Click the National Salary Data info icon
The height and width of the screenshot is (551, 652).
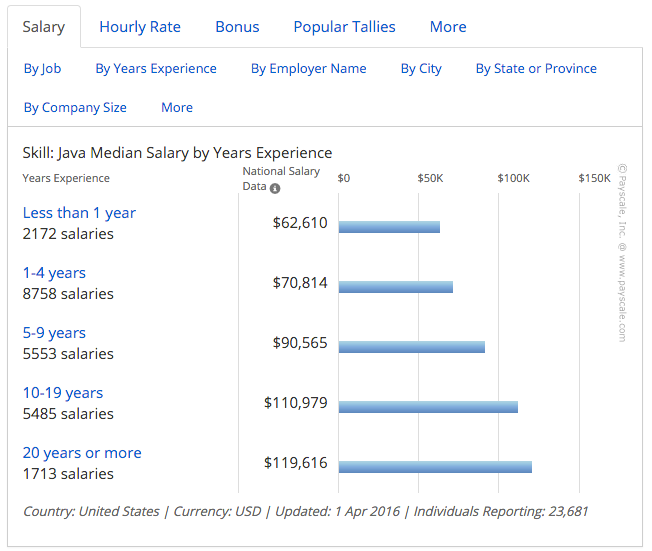pos(275,188)
